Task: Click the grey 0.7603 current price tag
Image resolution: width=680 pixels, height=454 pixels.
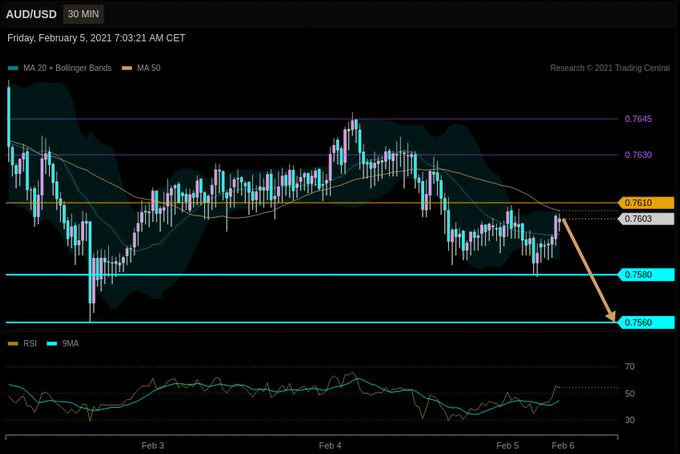Action: [x=646, y=219]
